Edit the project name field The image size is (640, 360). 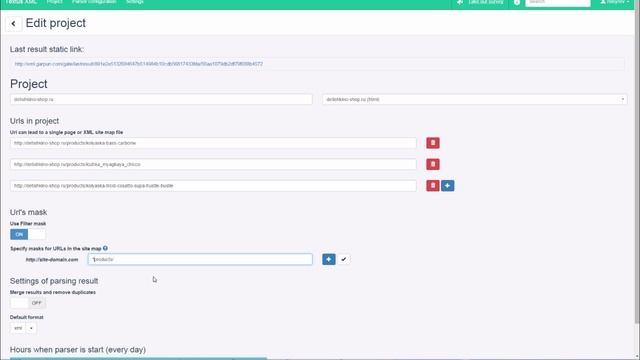point(161,99)
